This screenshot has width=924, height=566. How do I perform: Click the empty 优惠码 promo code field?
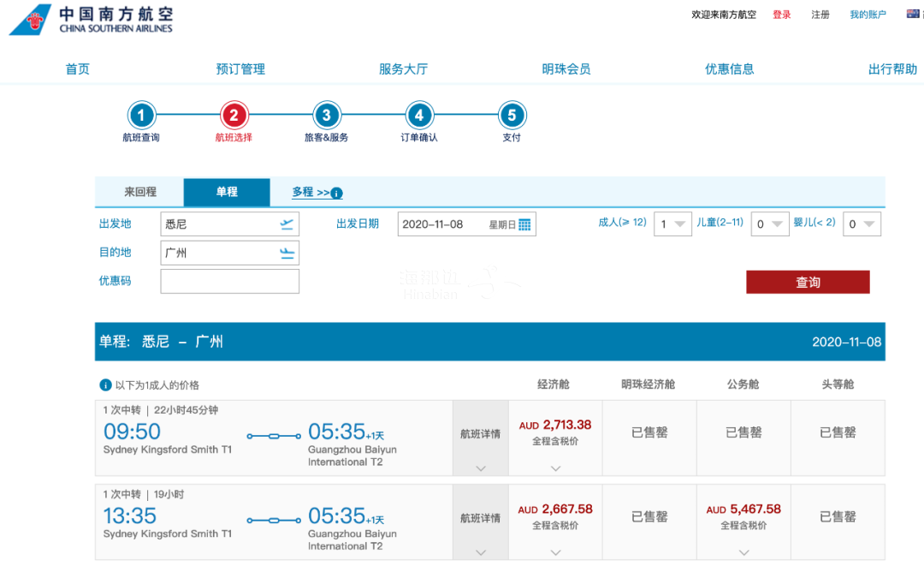pyautogui.click(x=230, y=281)
